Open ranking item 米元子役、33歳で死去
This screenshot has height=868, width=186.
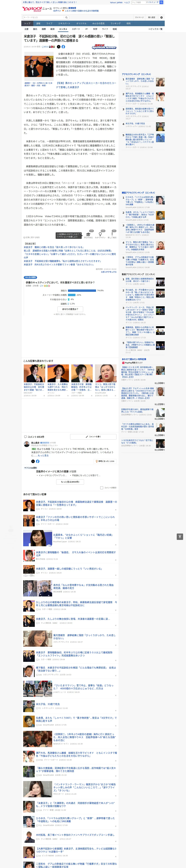click(135, 124)
